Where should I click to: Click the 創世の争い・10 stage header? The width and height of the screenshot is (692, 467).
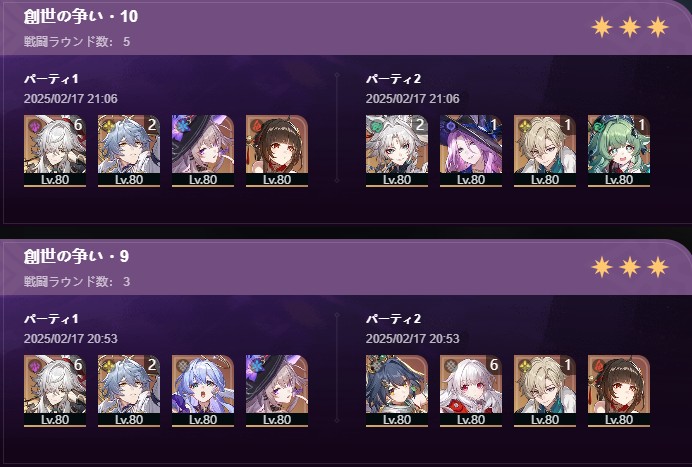81,16
